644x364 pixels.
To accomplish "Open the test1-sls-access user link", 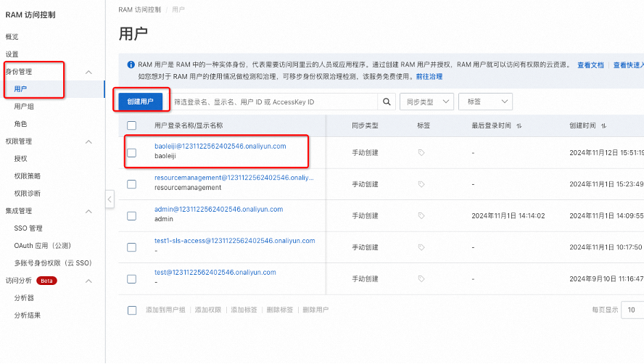I will (x=235, y=241).
